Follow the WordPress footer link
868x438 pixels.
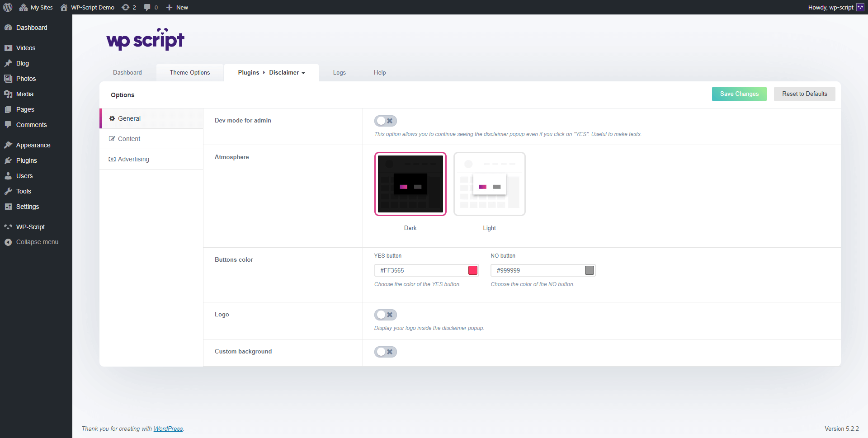pyautogui.click(x=168, y=429)
